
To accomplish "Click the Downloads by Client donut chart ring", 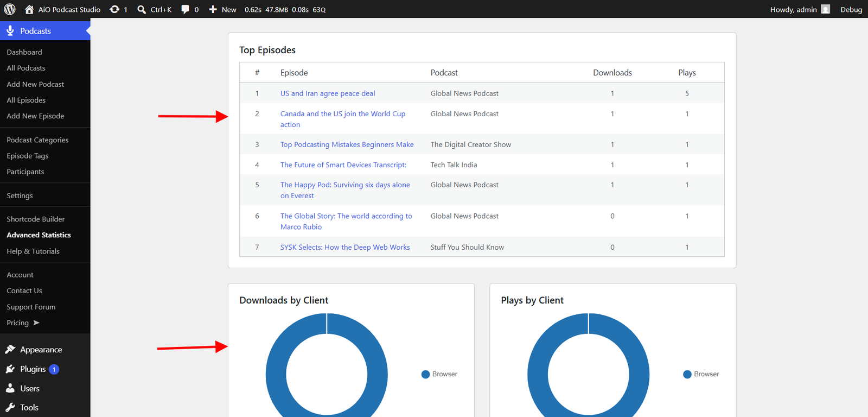I will tap(276, 374).
